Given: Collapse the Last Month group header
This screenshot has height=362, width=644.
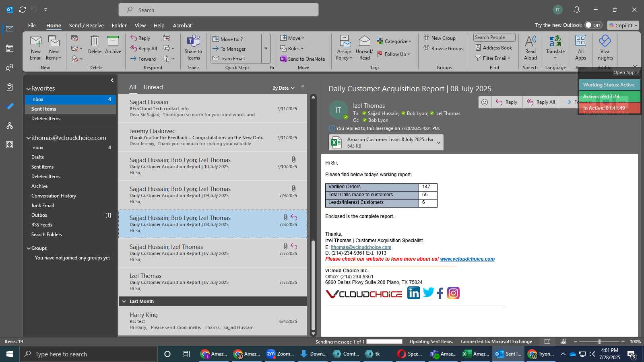Looking at the screenshot, I should click(124, 301).
